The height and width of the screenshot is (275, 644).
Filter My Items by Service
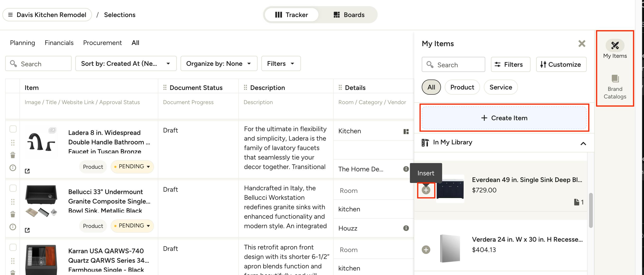click(500, 87)
